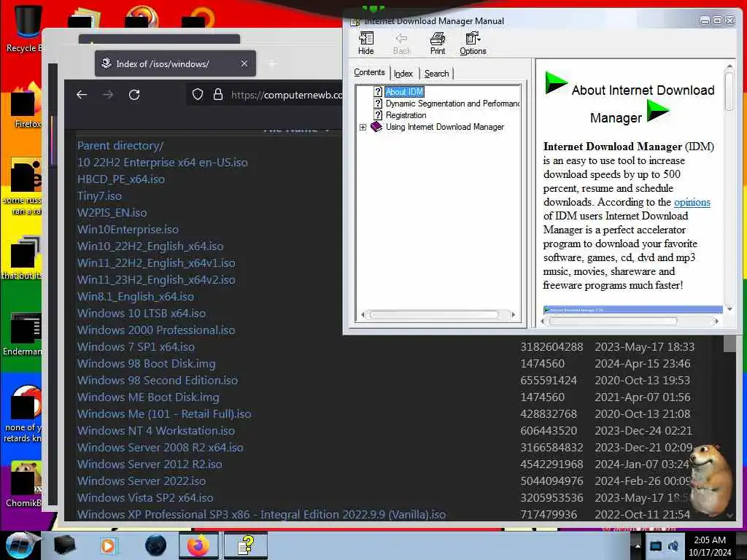Click W2PIS_EN.iso link
This screenshot has height=560, width=747.
point(112,212)
